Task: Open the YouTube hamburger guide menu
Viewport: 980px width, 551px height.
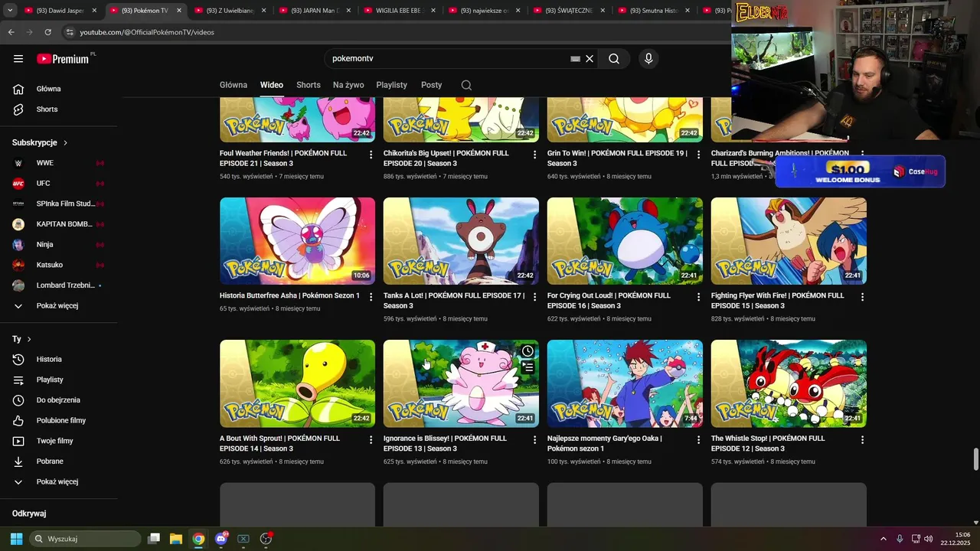Action: [x=18, y=59]
